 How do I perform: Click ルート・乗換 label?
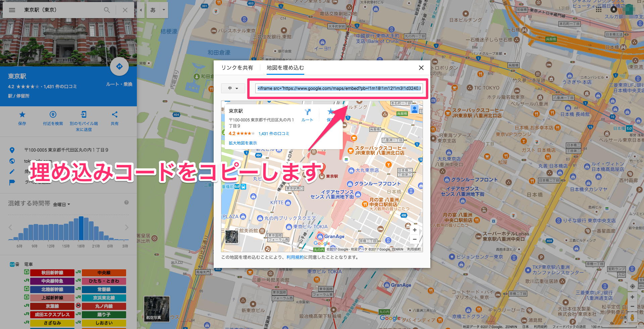coord(119,84)
